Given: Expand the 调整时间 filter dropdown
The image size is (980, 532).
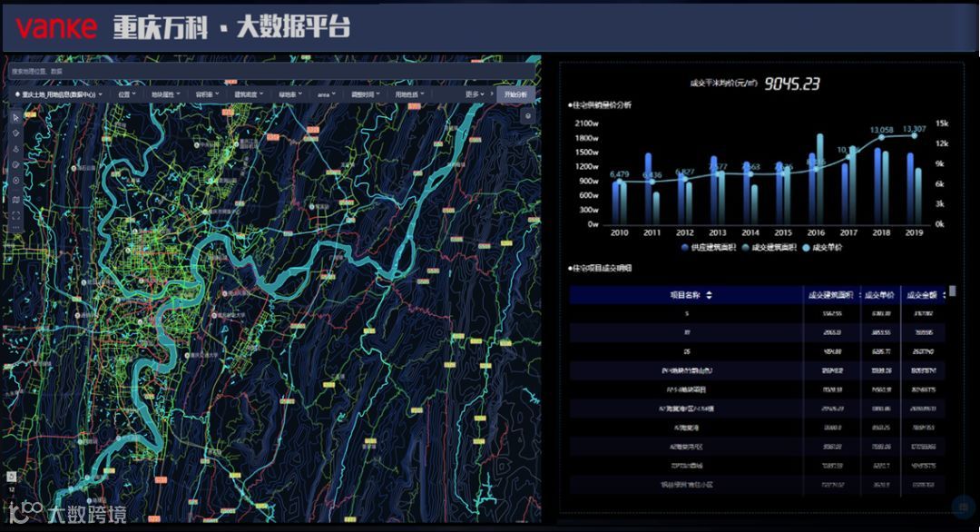Looking at the screenshot, I should point(365,94).
